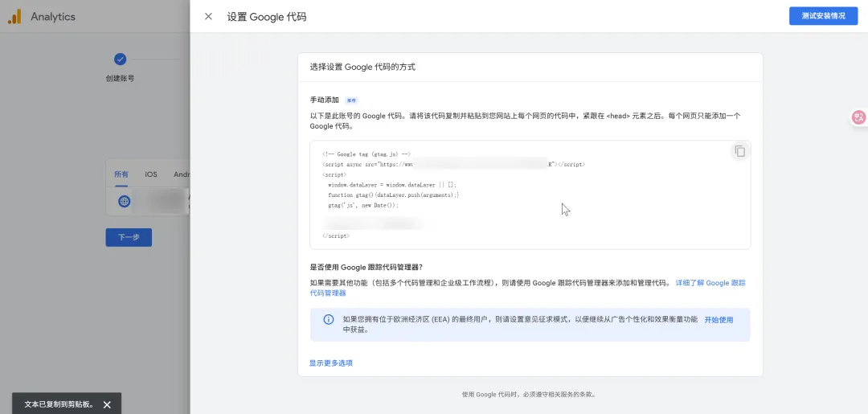Click the Analytics product name text

53,17
